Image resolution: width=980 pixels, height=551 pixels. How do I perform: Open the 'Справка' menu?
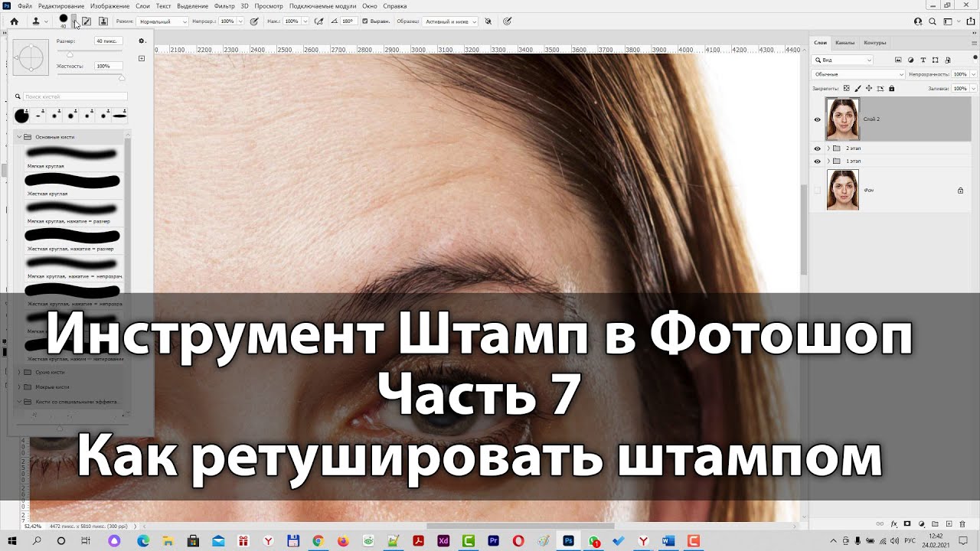[395, 6]
